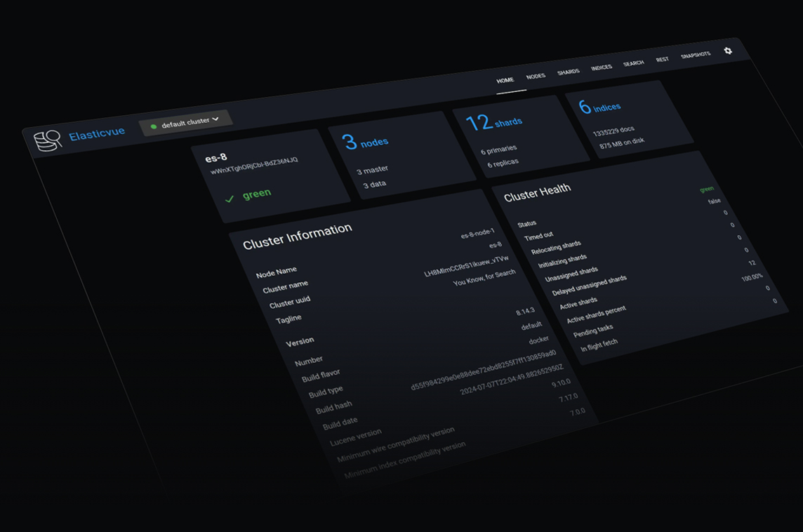Viewport: 803px width, 532px height.
Task: Open the INDICES tab
Action: click(x=602, y=67)
